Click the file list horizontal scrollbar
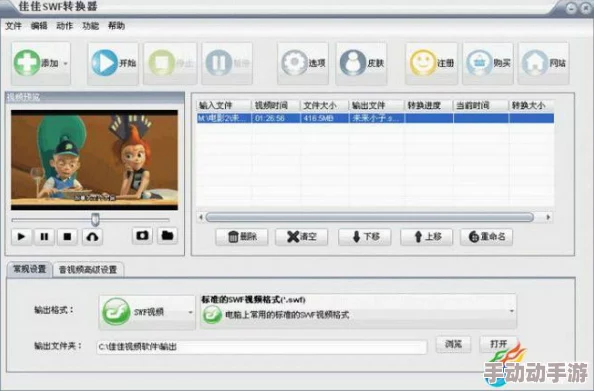The height and width of the screenshot is (391, 594). point(370,217)
